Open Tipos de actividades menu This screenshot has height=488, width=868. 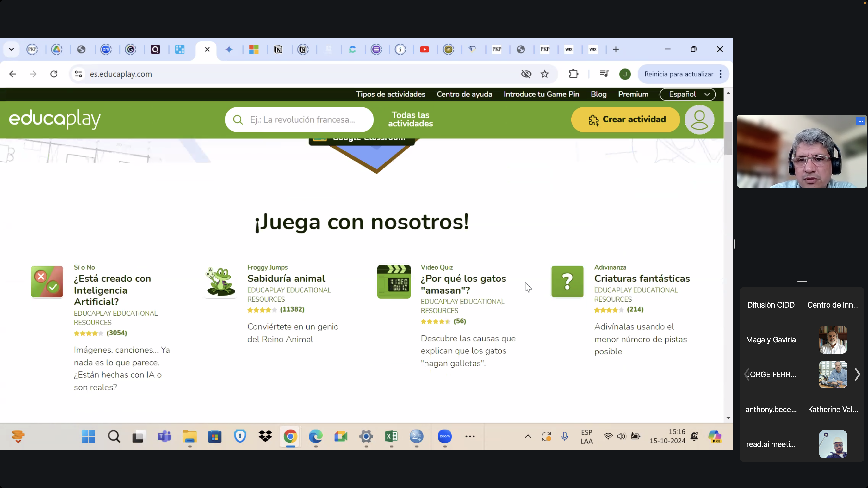pos(391,94)
